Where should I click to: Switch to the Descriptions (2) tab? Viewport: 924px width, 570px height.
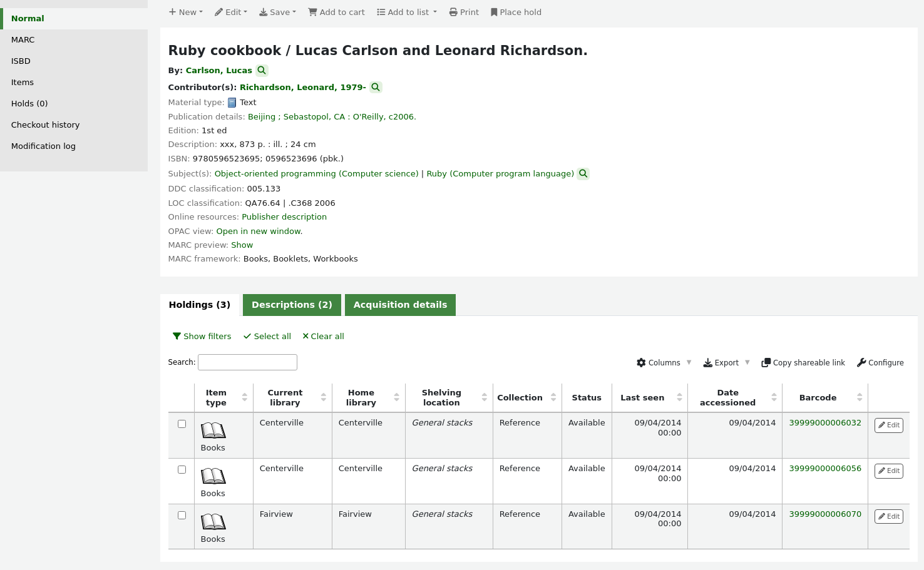pyautogui.click(x=292, y=305)
